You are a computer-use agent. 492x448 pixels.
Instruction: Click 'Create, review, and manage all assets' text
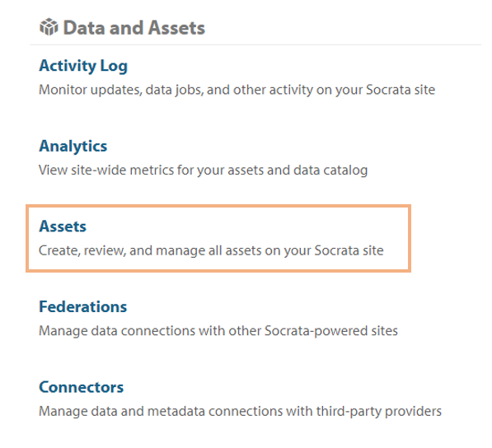pyautogui.click(x=211, y=251)
